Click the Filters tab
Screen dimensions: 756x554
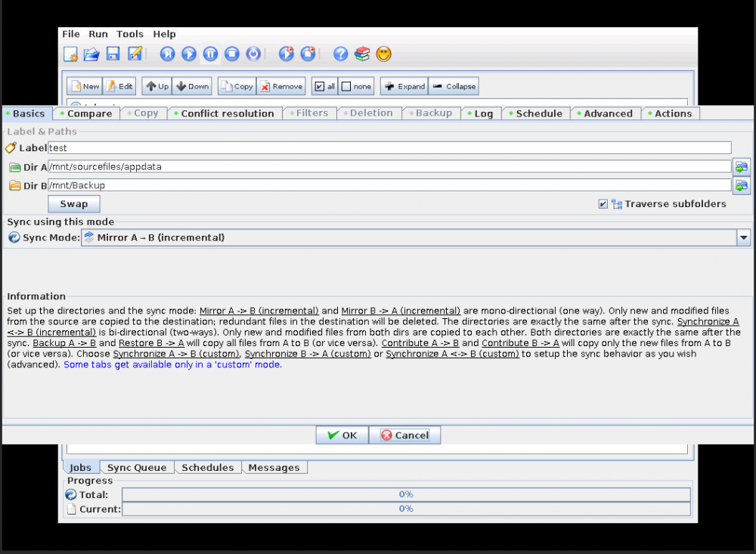tap(309, 113)
